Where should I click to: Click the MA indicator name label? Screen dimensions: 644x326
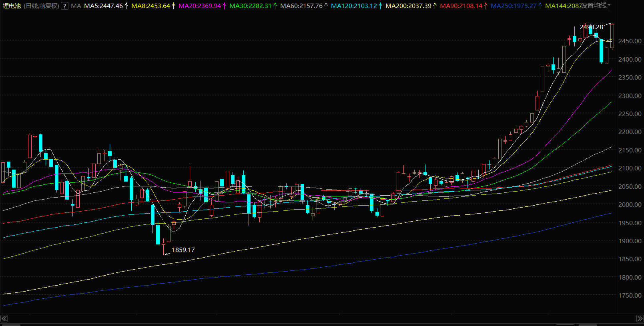76,6
